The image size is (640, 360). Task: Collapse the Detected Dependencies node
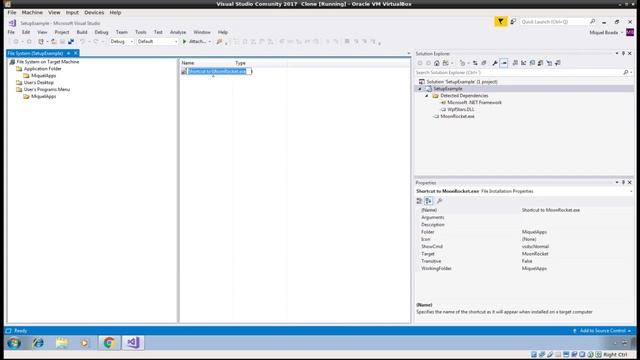[427, 96]
